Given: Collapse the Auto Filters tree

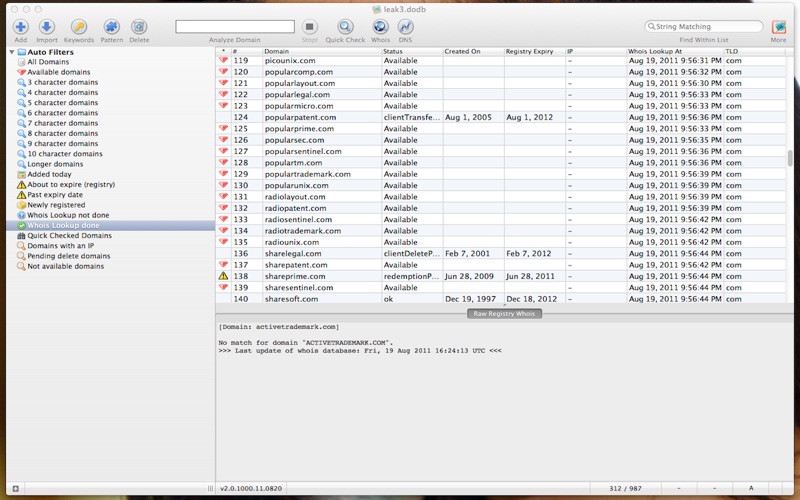Looking at the screenshot, I should [12, 52].
